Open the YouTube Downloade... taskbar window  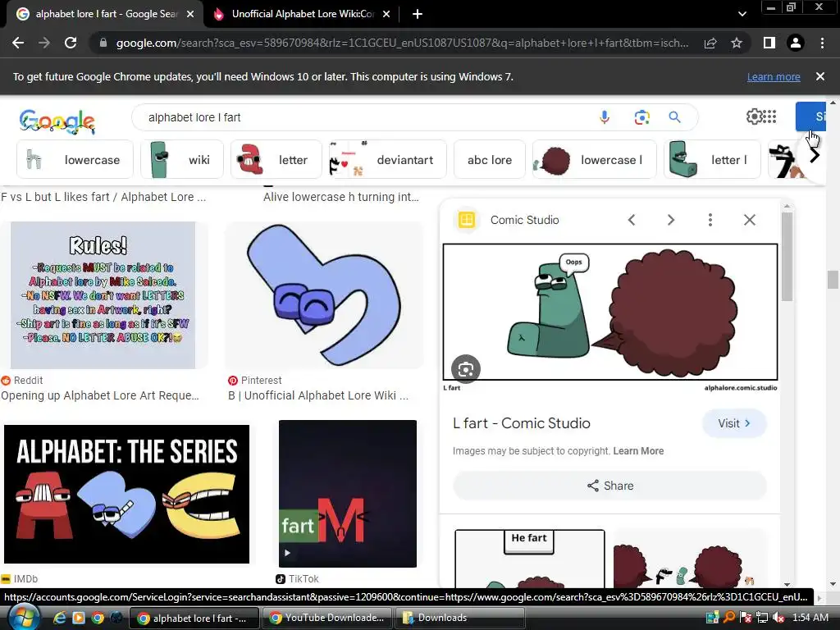tap(326, 618)
